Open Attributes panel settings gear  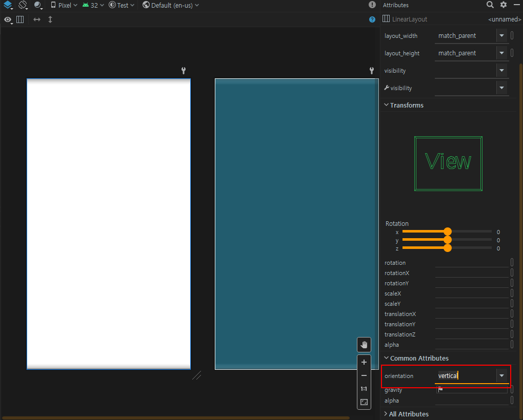pos(504,5)
